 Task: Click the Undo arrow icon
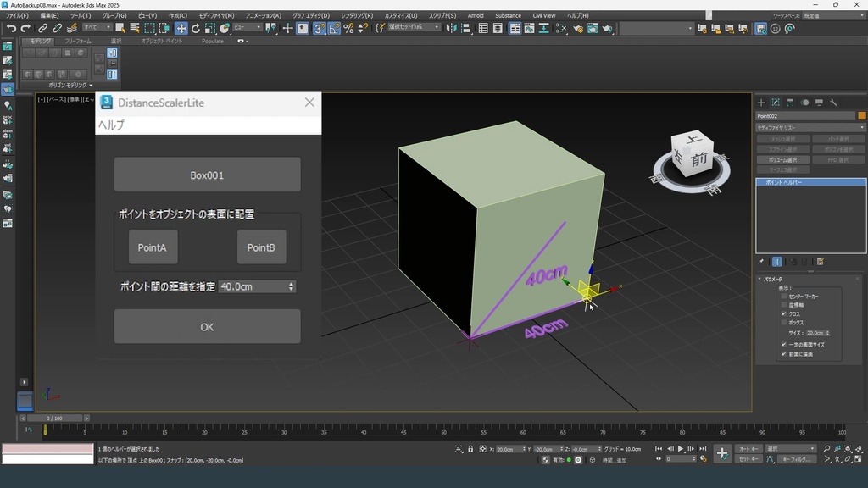[11, 28]
